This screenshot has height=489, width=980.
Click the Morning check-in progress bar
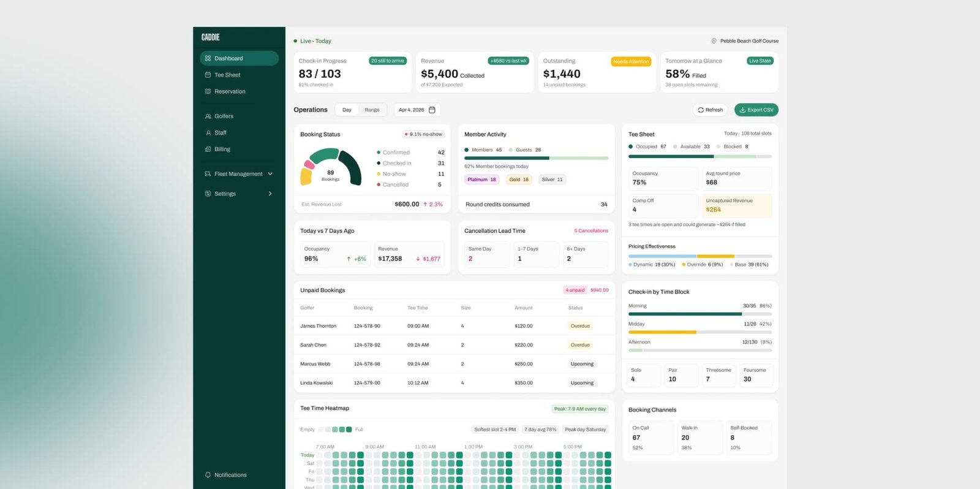[x=700, y=314]
